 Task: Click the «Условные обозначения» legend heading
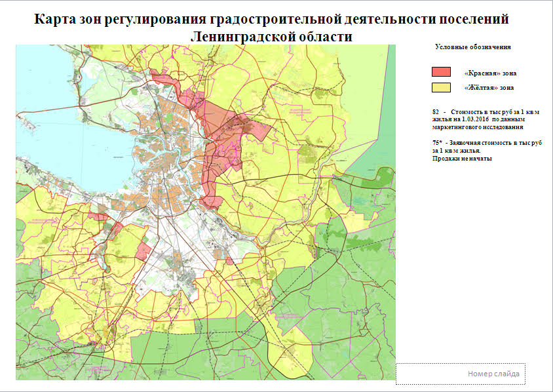[472, 47]
